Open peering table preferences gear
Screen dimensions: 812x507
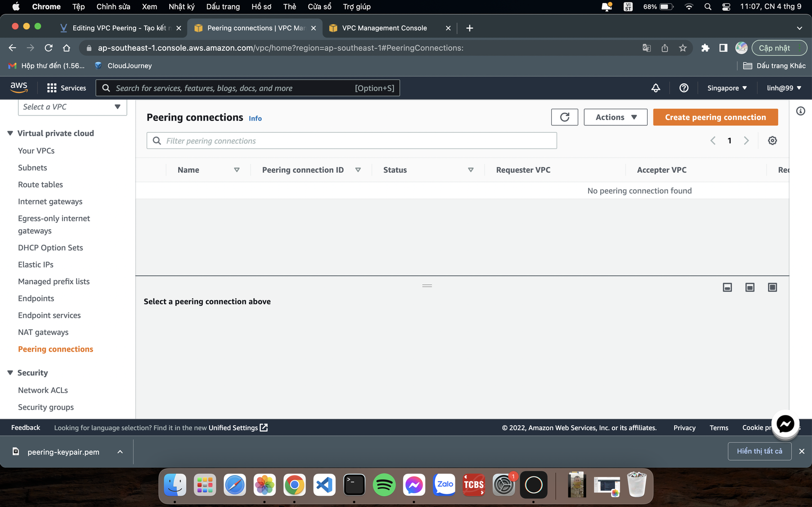pyautogui.click(x=772, y=141)
